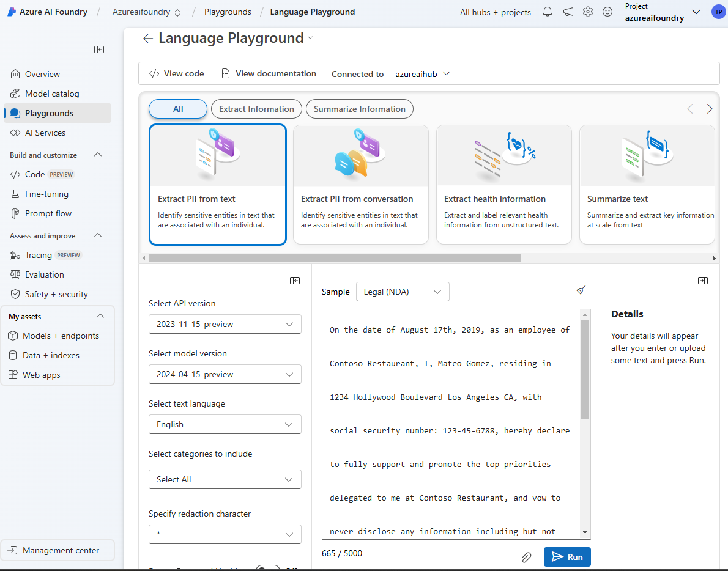Expand the Project azureaifoundry dropdown chevron
The height and width of the screenshot is (571, 728).
click(x=696, y=12)
